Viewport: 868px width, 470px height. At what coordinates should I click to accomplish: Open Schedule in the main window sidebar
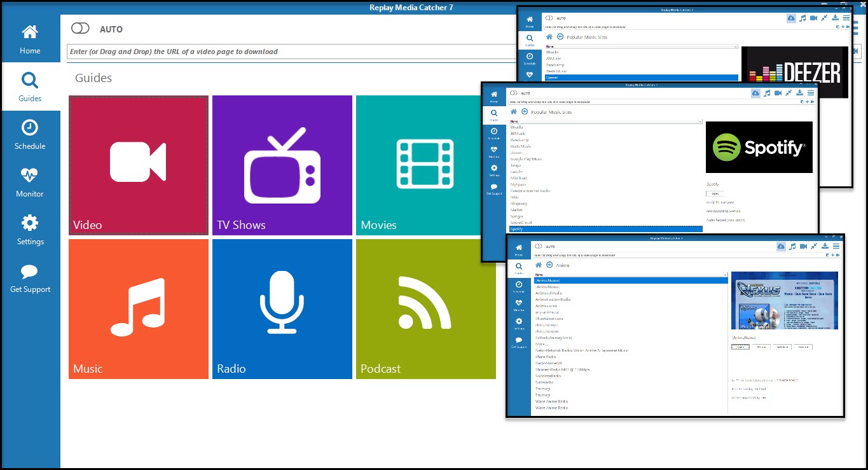pos(30,135)
